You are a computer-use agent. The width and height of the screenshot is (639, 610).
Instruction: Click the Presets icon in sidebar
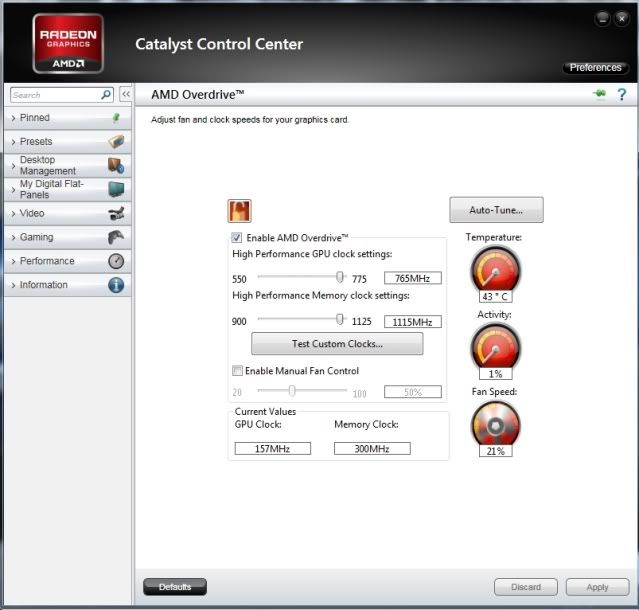pos(116,141)
